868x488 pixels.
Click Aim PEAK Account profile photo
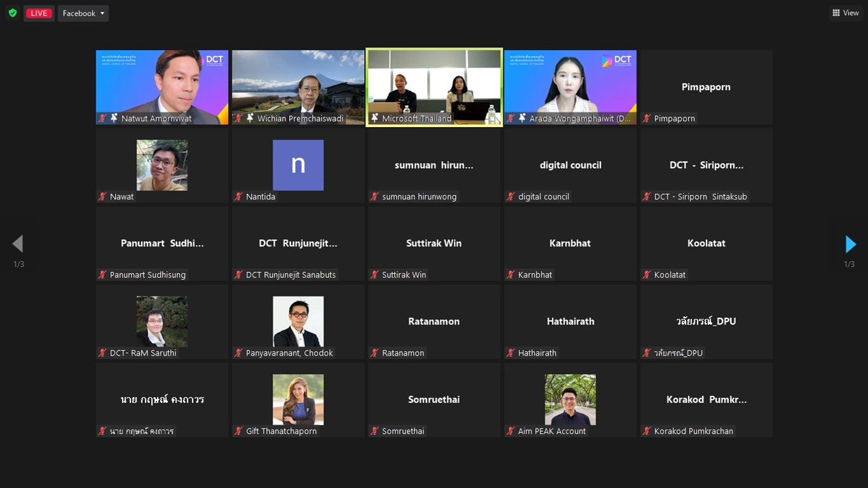pos(570,400)
